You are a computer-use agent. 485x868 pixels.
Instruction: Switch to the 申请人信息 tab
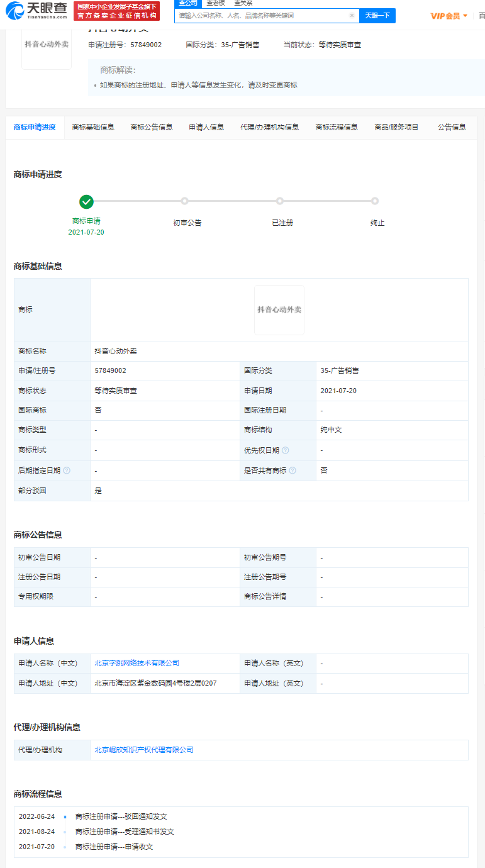206,127
